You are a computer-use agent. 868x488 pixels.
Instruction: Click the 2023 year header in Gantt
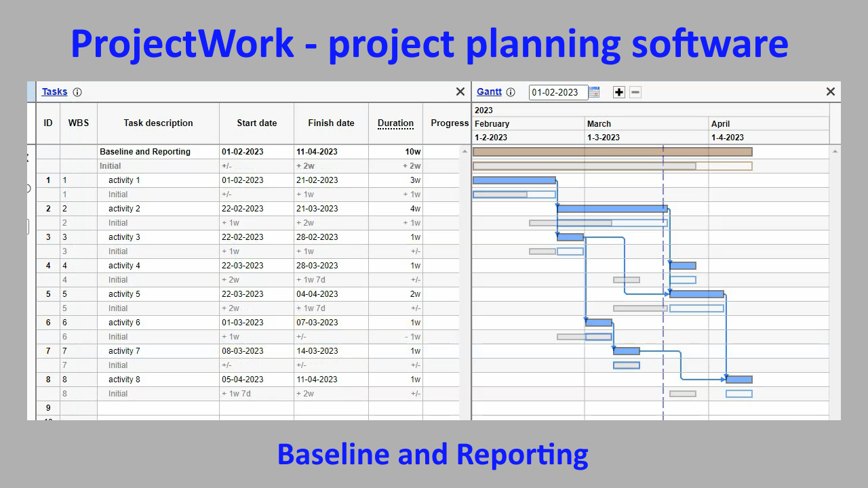click(x=650, y=110)
